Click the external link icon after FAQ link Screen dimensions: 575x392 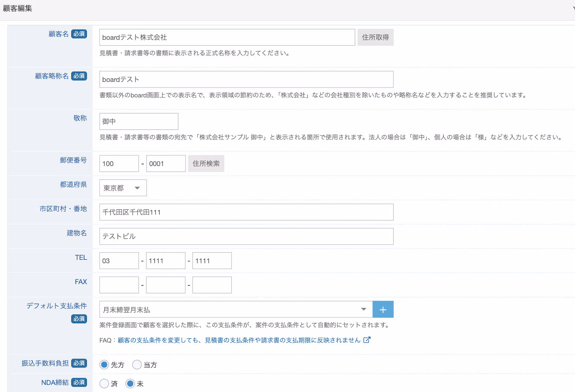pos(367,340)
